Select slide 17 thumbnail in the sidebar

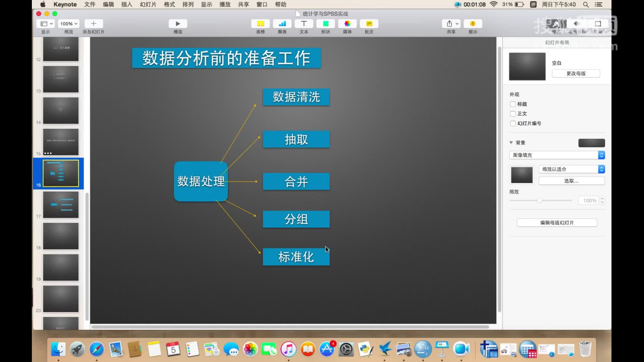[61, 205]
